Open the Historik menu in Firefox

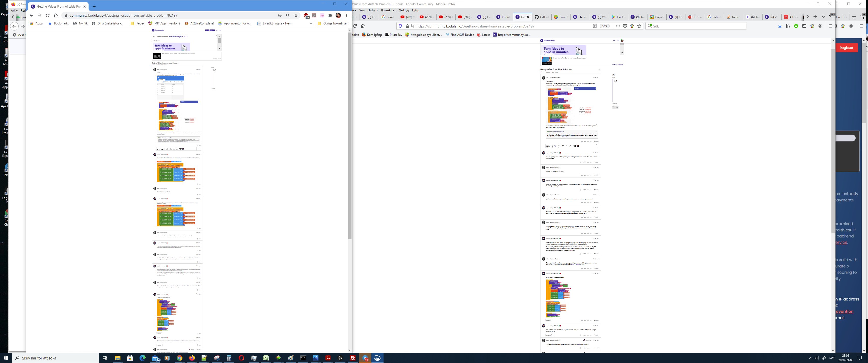(373, 10)
